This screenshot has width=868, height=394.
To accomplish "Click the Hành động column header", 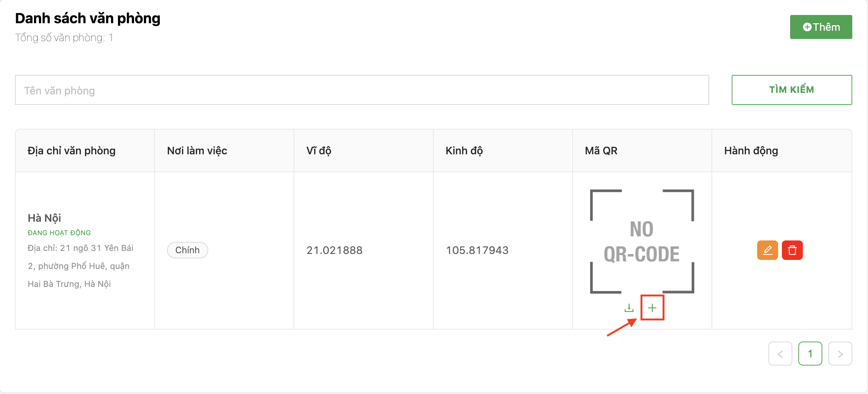I will tap(751, 151).
